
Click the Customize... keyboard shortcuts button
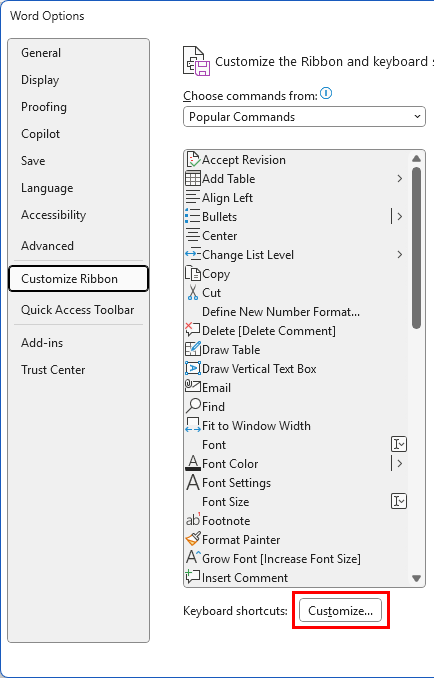pyautogui.click(x=341, y=611)
